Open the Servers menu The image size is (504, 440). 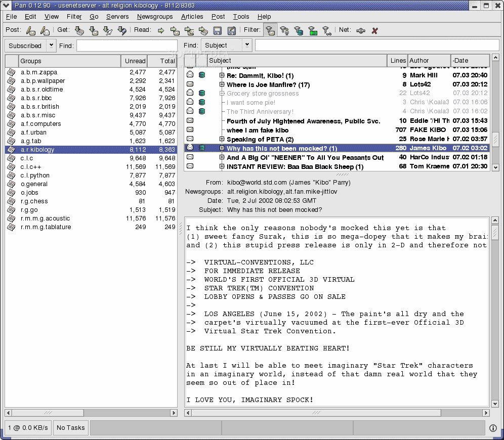point(117,16)
